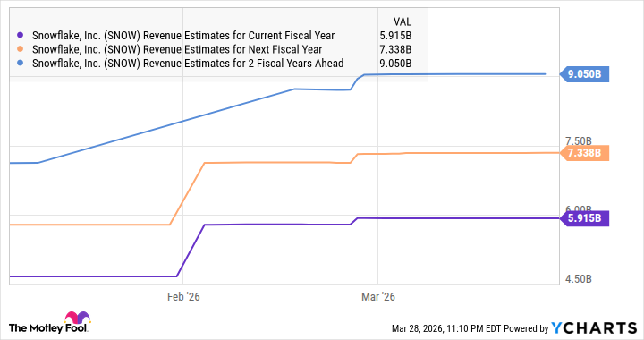Click the Mar '26 x-axis label
The width and height of the screenshot is (644, 340).
pyautogui.click(x=377, y=297)
